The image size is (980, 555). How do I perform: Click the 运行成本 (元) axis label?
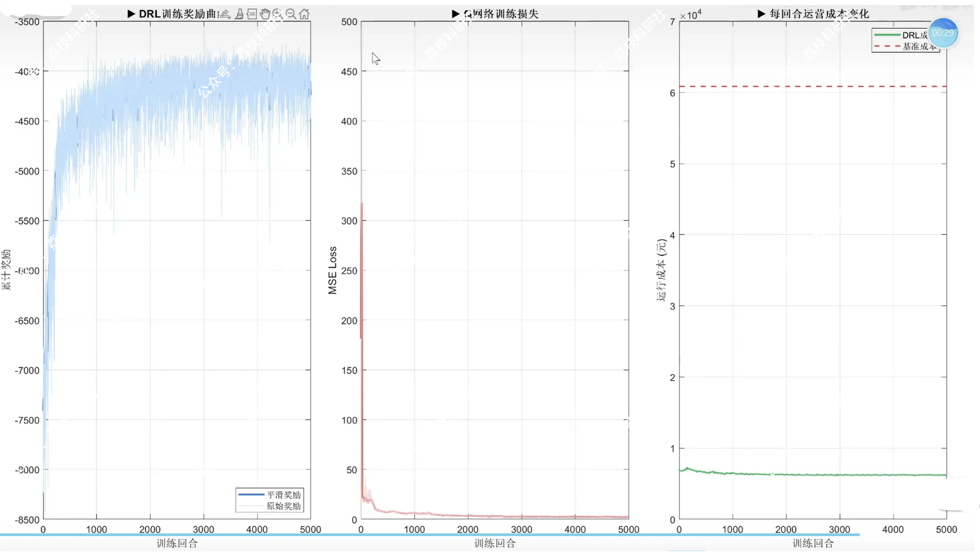click(661, 270)
